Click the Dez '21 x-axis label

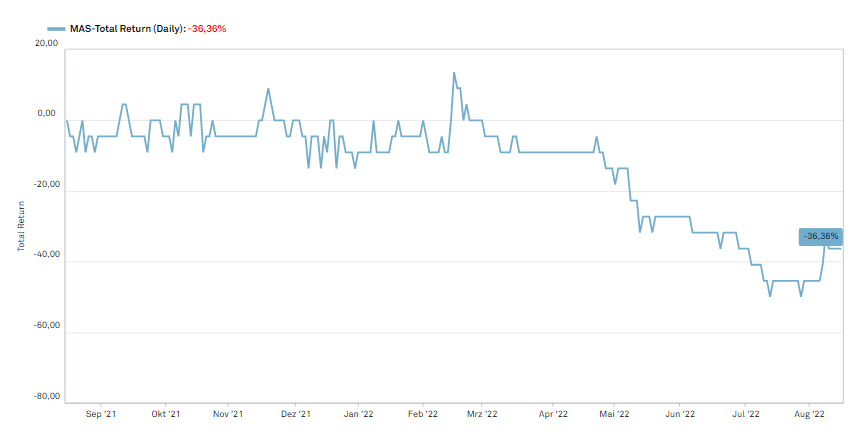click(295, 414)
